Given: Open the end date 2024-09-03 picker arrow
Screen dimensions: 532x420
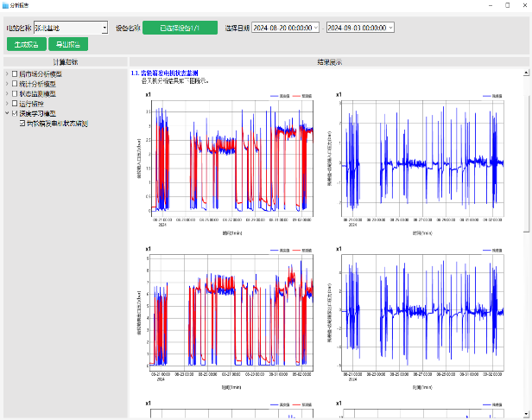Looking at the screenshot, I should click(390, 28).
